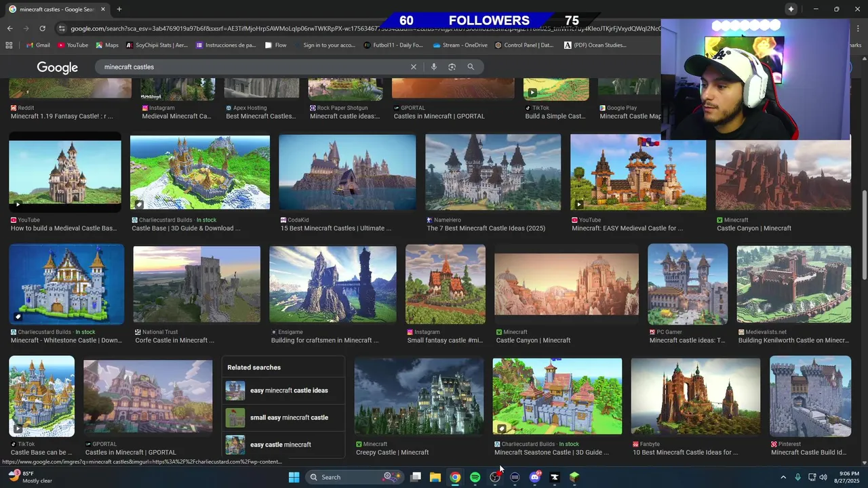Open Instrucciones de pa... bookmark
Viewport: 868px width, 488px height.
tap(226, 45)
